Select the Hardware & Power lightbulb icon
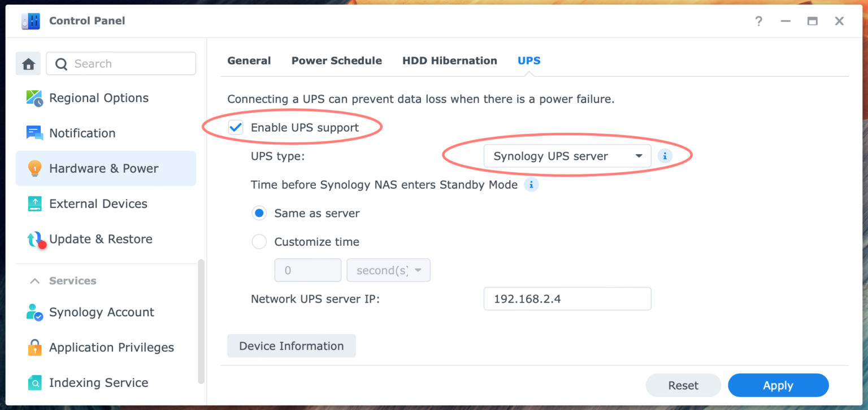The height and width of the screenshot is (410, 868). [34, 168]
